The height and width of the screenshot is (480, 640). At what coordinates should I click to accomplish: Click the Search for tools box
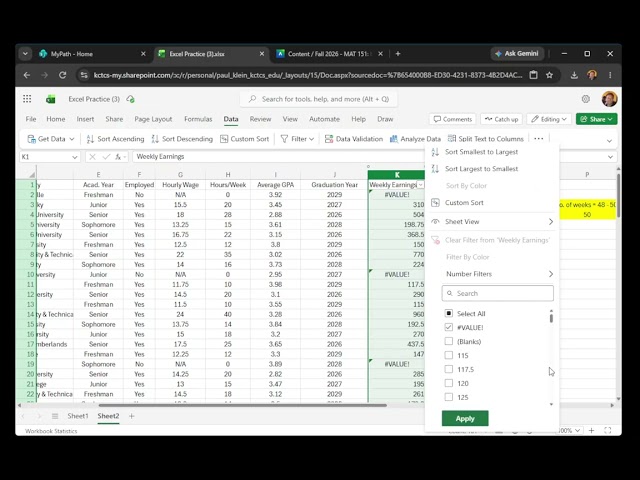[318, 99]
